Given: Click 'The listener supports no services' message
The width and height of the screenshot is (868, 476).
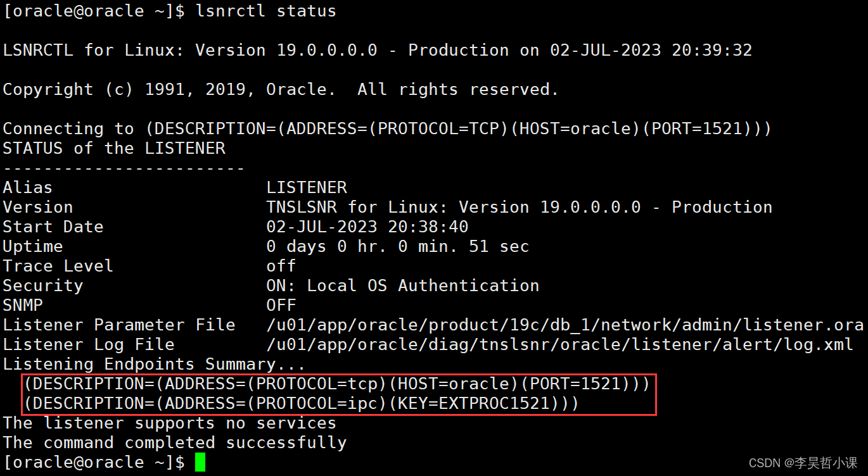Looking at the screenshot, I should point(170,423).
